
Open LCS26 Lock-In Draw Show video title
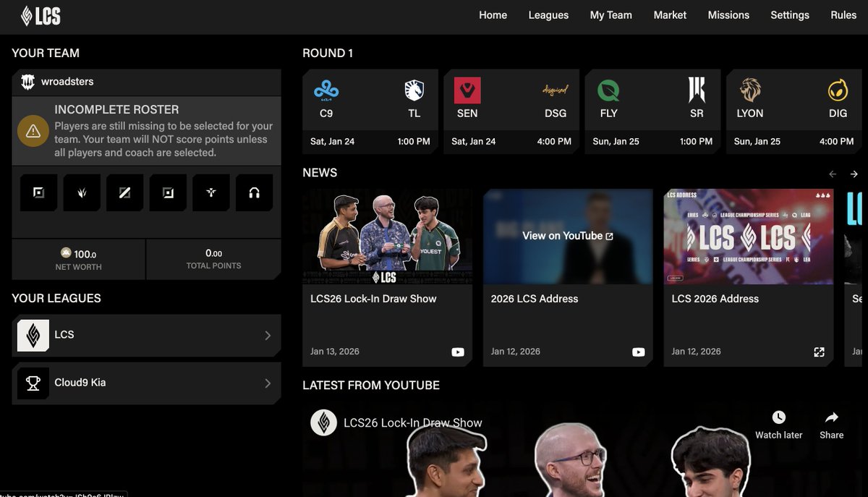(x=413, y=422)
